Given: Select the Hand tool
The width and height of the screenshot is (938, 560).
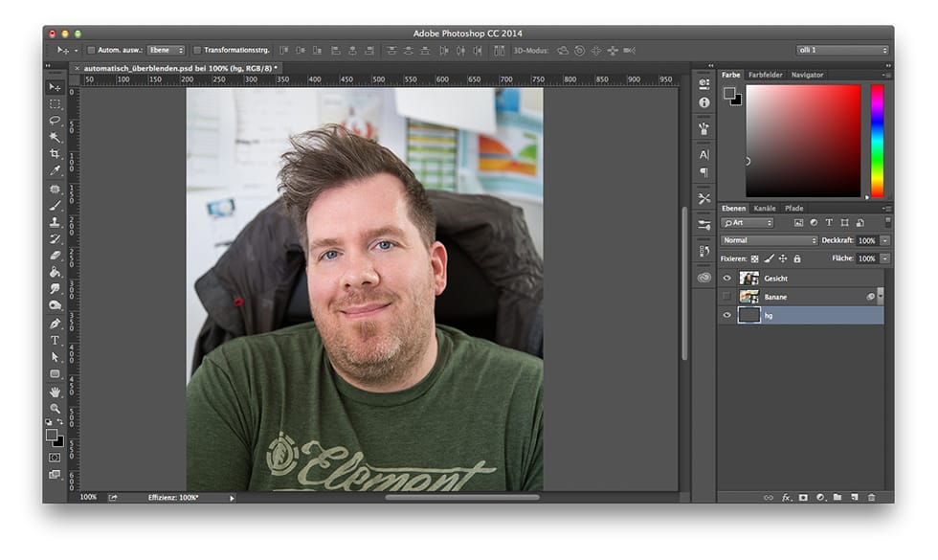Looking at the screenshot, I should click(55, 392).
